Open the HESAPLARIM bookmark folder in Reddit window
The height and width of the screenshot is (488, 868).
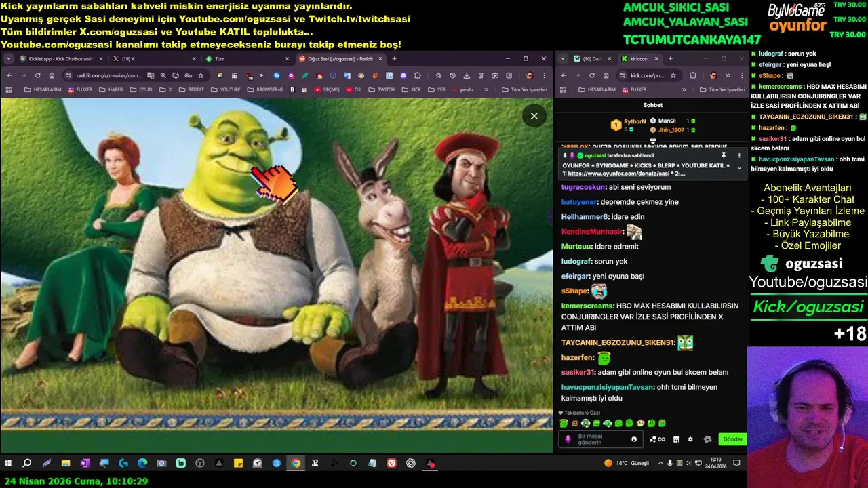pyautogui.click(x=42, y=89)
